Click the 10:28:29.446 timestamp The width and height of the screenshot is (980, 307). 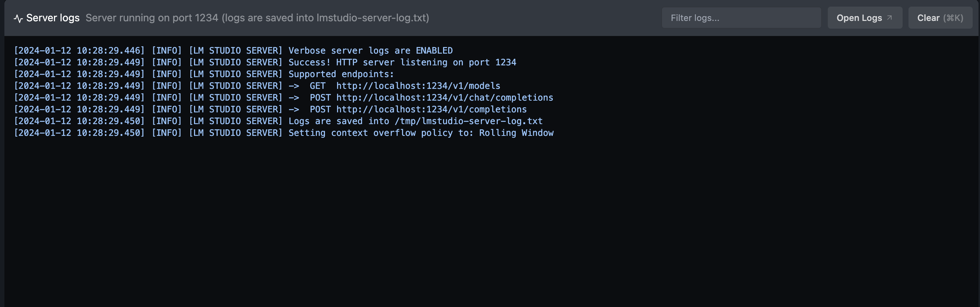(x=79, y=51)
